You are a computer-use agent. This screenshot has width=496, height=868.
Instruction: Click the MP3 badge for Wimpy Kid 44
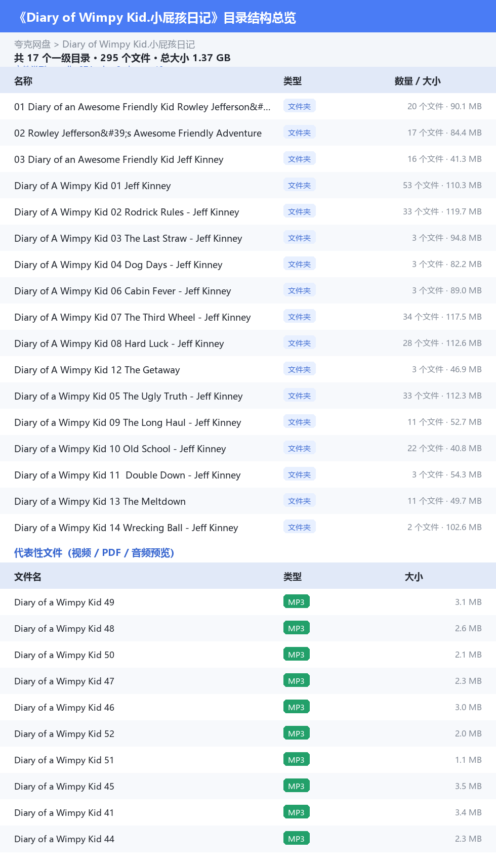click(297, 839)
